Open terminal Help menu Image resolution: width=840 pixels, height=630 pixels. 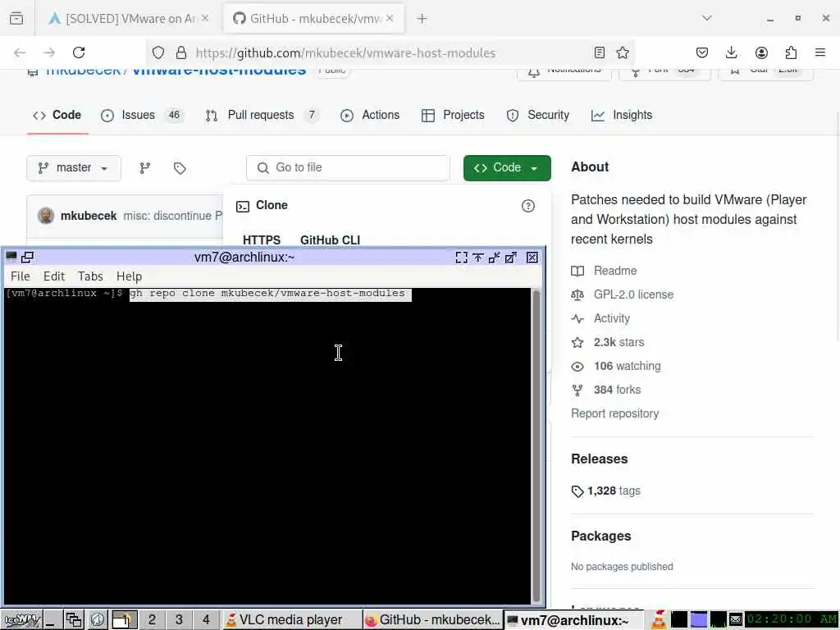pos(129,276)
